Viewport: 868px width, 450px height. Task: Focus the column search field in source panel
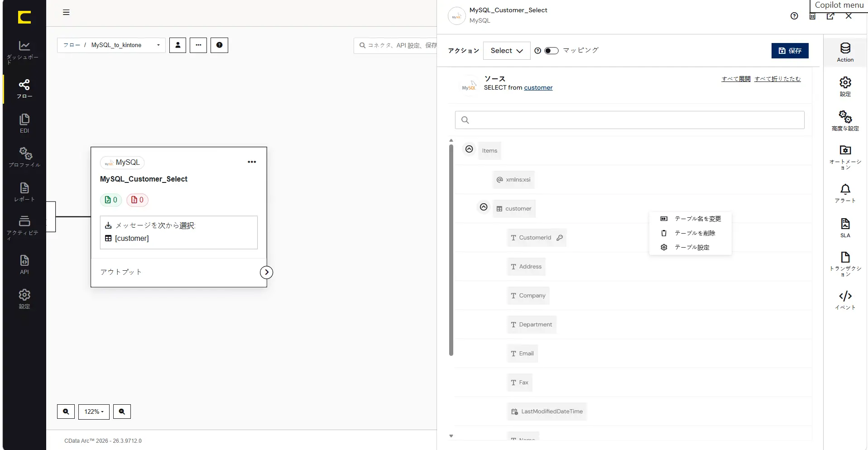(629, 120)
